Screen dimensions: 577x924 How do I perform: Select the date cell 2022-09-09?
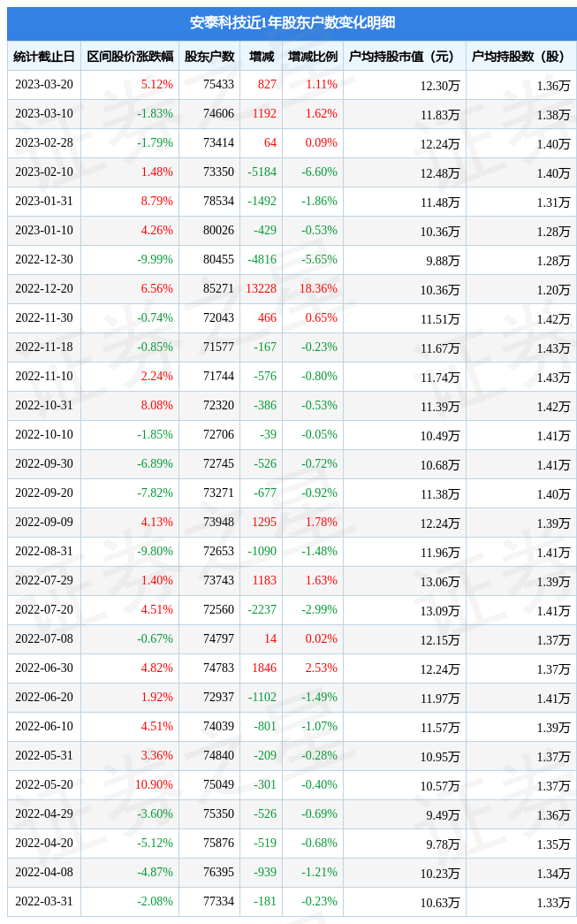(44, 522)
